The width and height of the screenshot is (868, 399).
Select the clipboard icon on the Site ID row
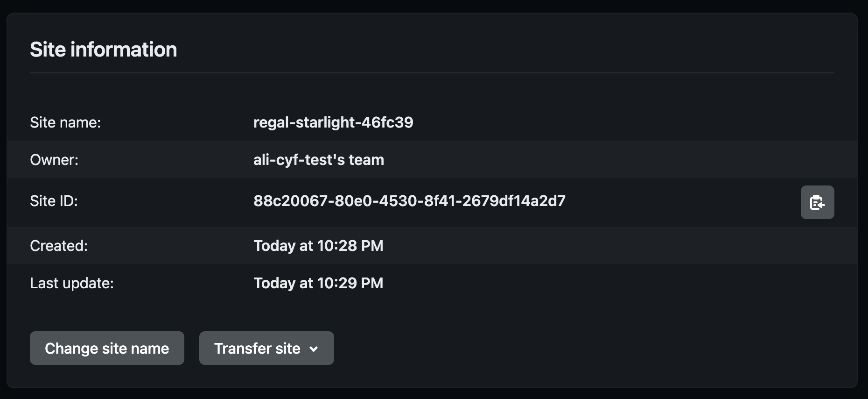tap(817, 202)
